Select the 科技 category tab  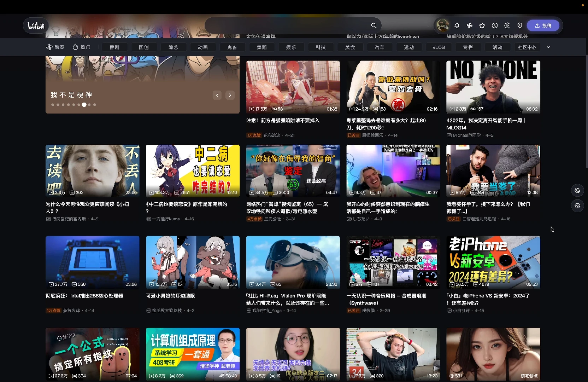[x=321, y=47]
